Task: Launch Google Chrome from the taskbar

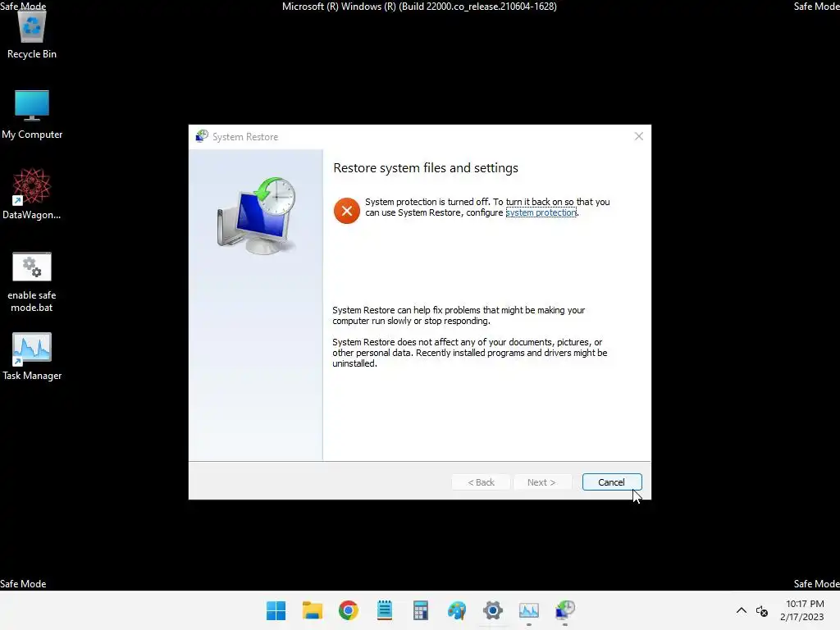Action: [348, 610]
